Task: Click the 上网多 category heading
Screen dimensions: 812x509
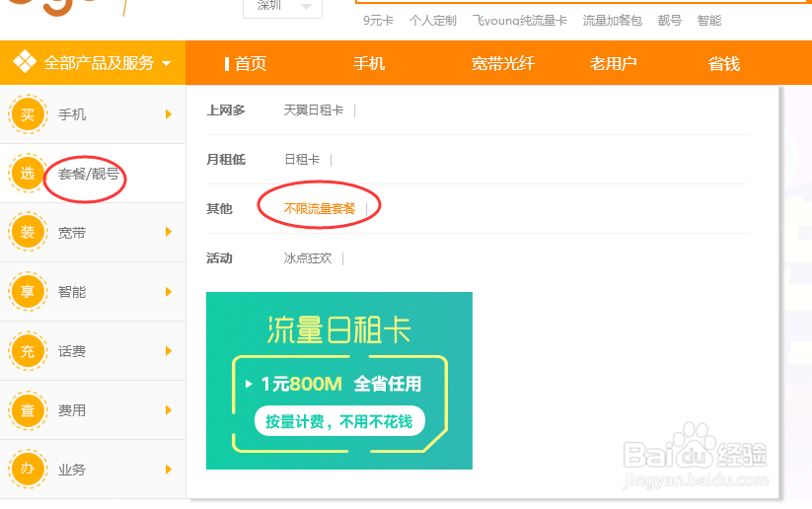Action: [226, 110]
